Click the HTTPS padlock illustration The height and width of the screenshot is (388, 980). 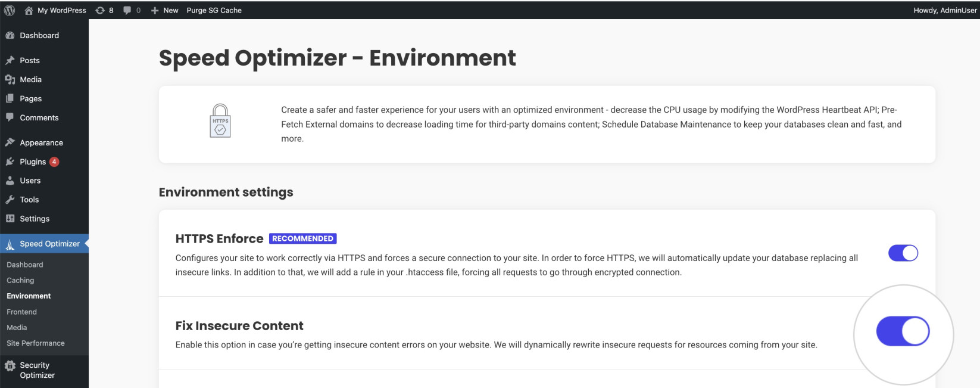tap(220, 121)
